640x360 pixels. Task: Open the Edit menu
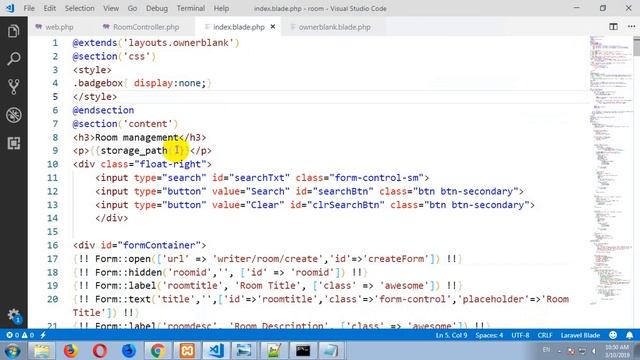[49, 8]
